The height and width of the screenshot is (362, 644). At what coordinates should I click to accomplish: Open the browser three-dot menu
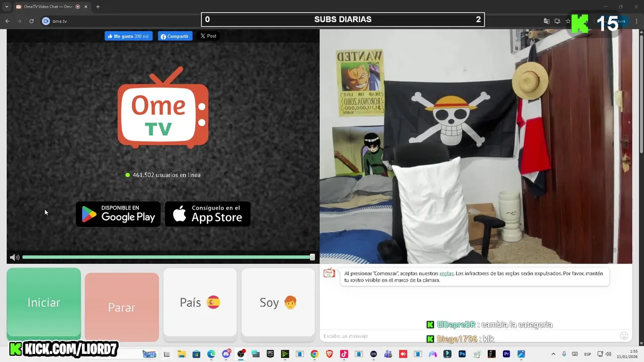pos(637,21)
